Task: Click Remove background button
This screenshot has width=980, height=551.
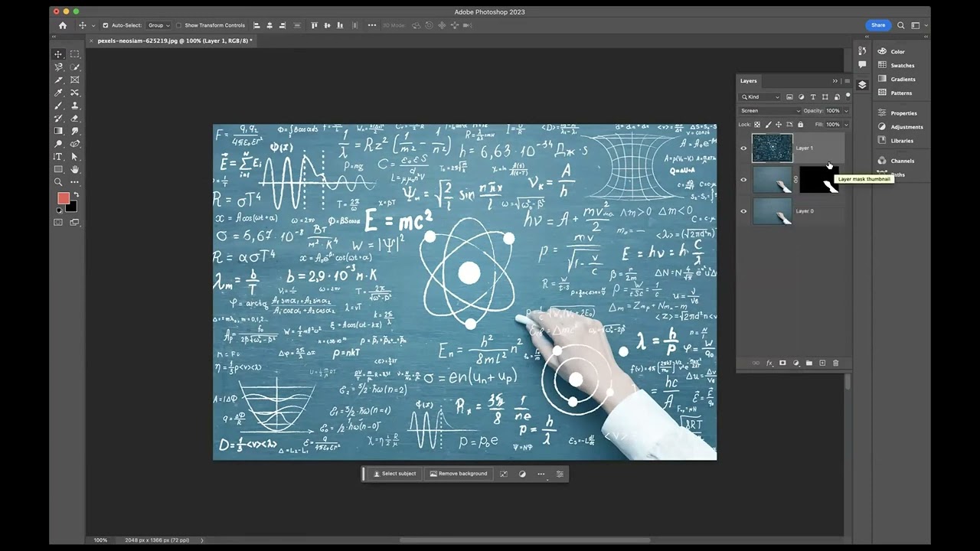Action: pos(459,474)
